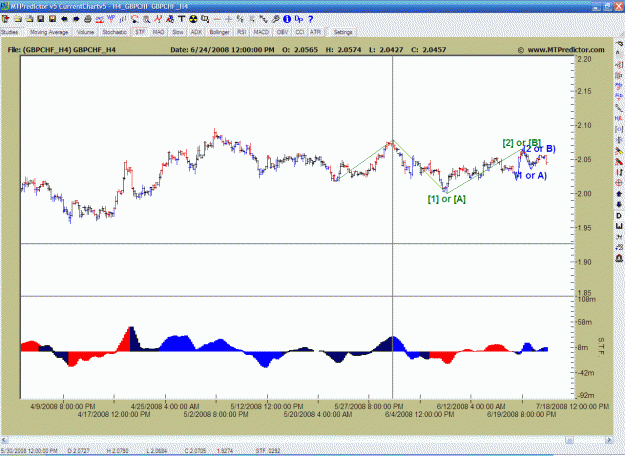Select the OBV study tab
The height and width of the screenshot is (456, 625).
click(282, 32)
